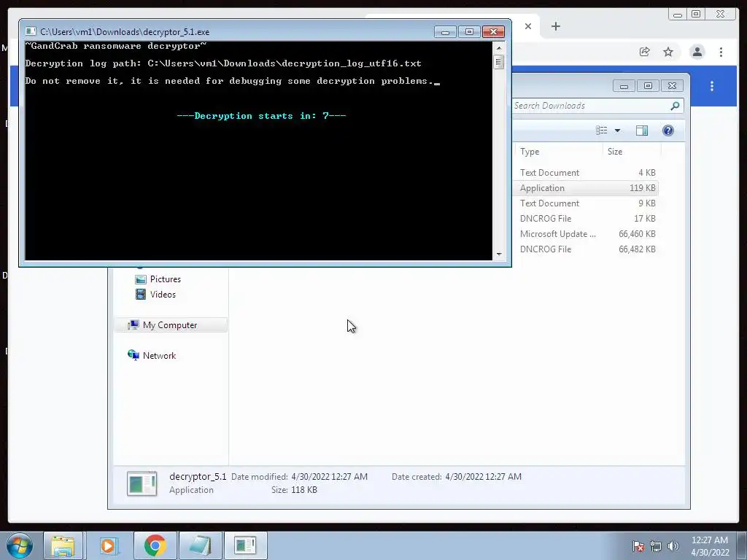Open Explorer help icon

668,131
